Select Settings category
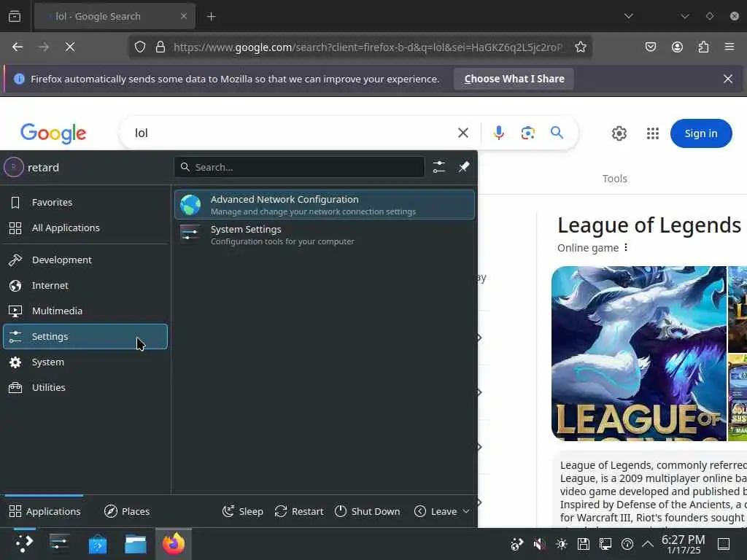The height and width of the screenshot is (560, 747). coord(85,337)
